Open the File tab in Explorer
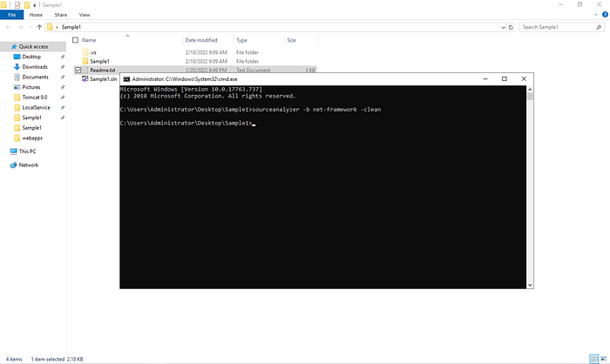Screen dimensions: 610x364 coord(11,15)
